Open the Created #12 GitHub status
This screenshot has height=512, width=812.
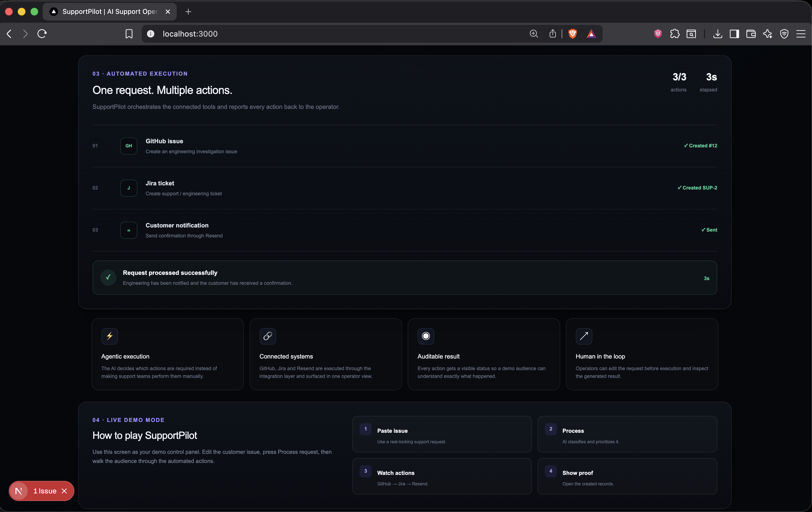[700, 146]
